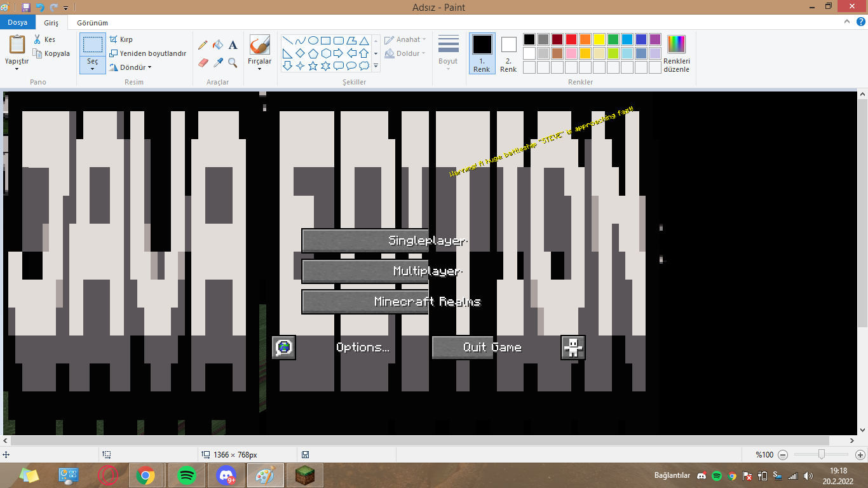Screen dimensions: 868x488
Task: Choose the cloud callout shape
Action: 364,65
